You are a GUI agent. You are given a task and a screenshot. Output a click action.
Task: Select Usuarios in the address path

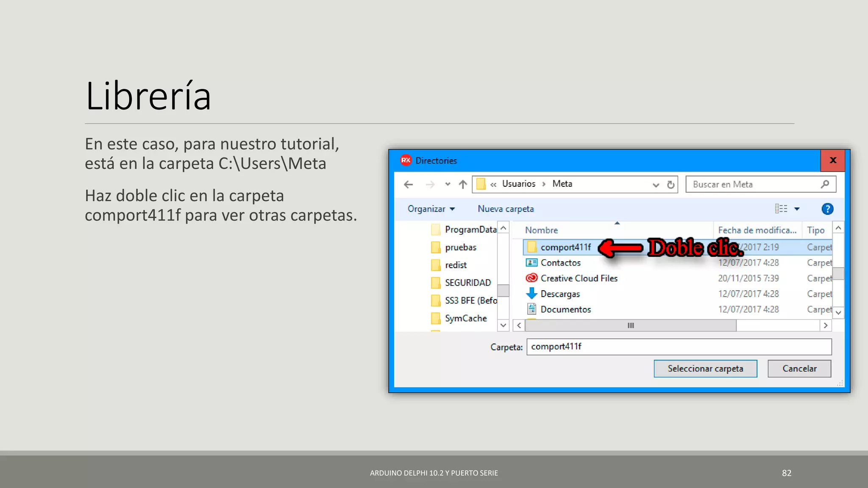pos(518,184)
